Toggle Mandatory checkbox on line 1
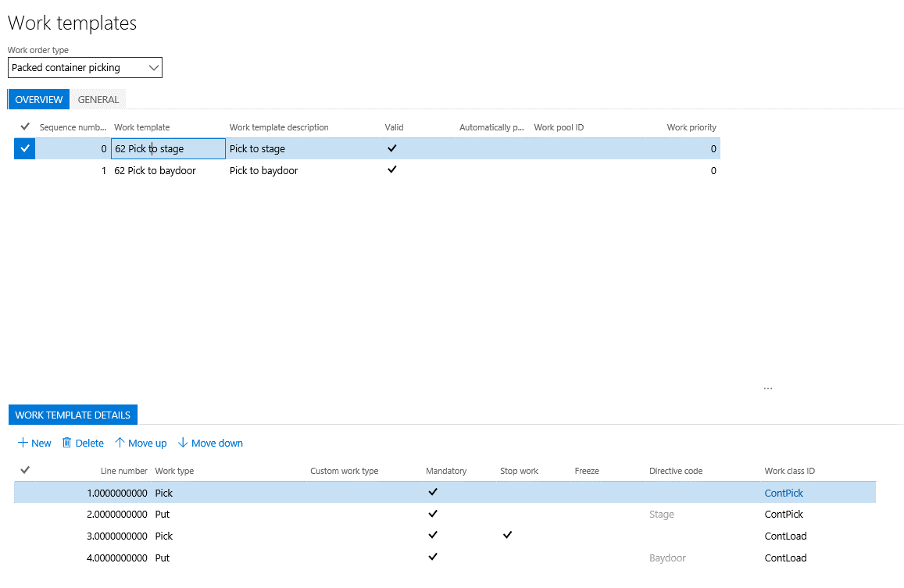This screenshot has width=904, height=588. click(433, 492)
